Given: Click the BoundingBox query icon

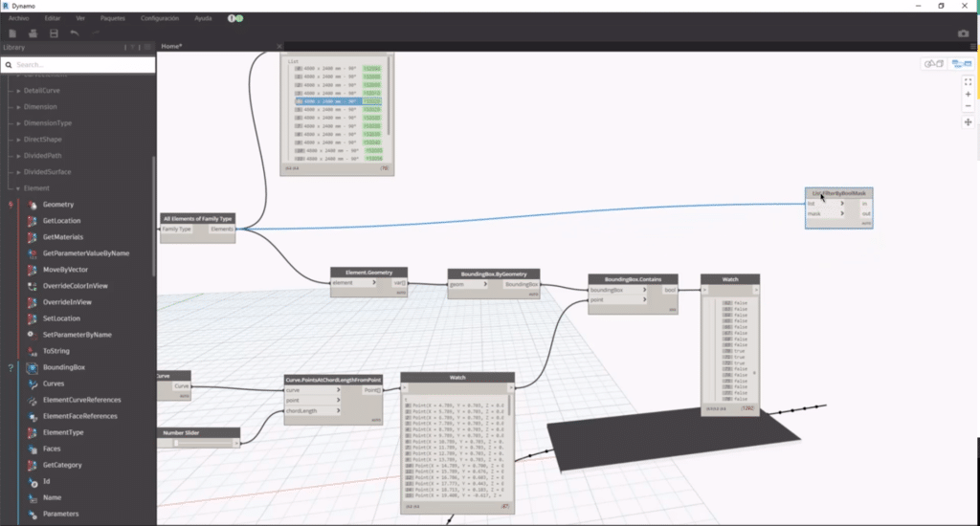Looking at the screenshot, I should coord(32,367).
